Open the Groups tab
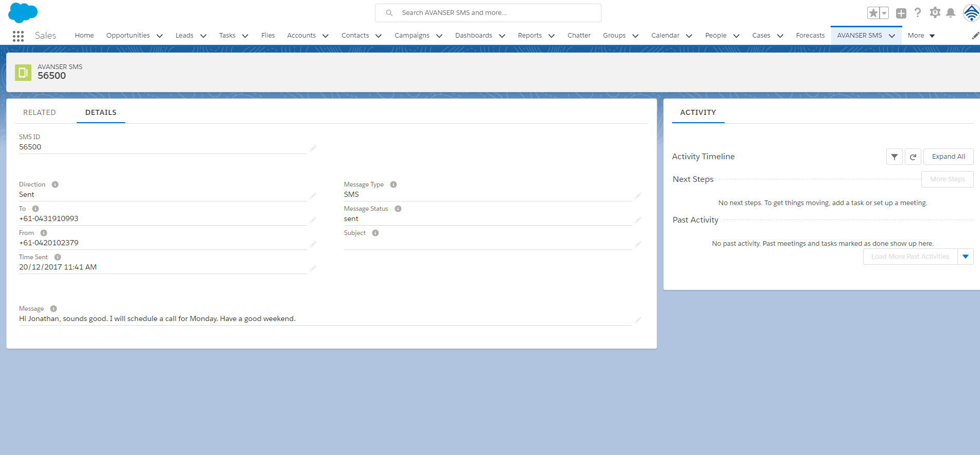Screen dimensions: 980x455 click(x=614, y=36)
